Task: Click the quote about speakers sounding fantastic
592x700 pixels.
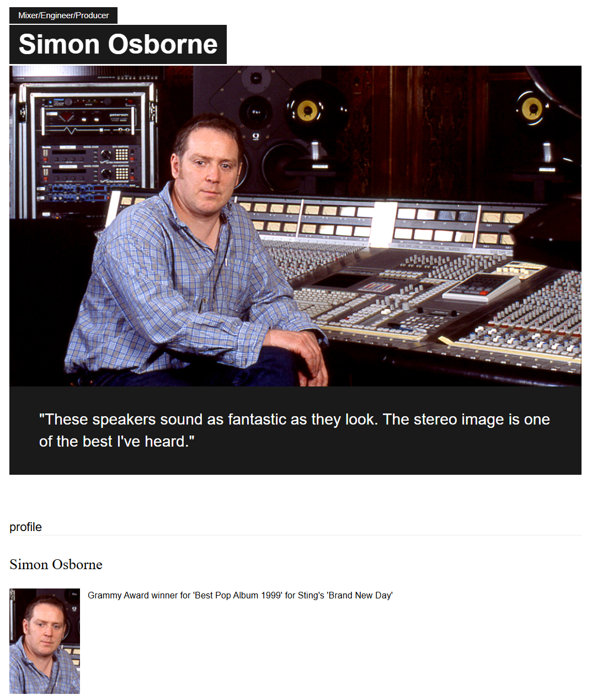Action: pyautogui.click(x=295, y=431)
